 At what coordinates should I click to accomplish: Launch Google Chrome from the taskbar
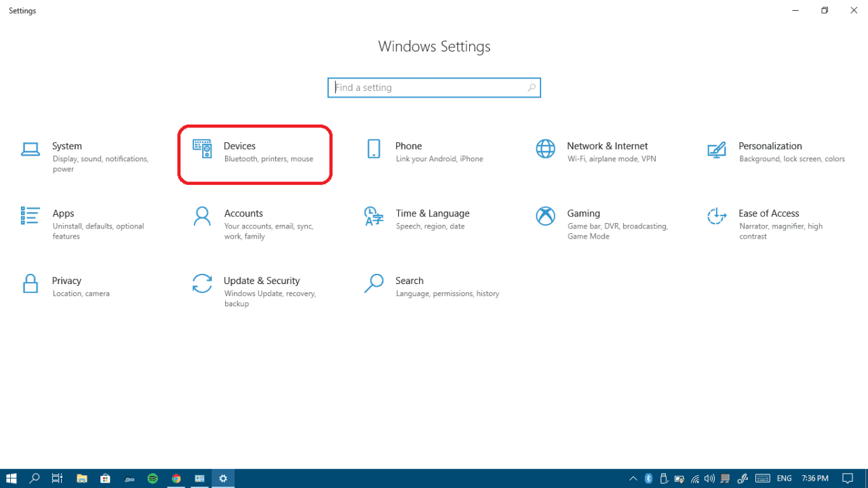tap(176, 479)
